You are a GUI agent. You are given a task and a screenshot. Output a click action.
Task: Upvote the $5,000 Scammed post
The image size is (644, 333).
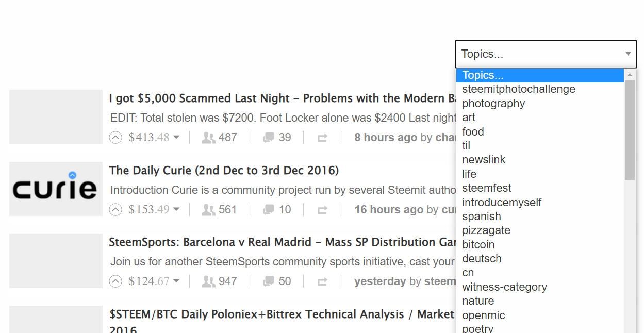(115, 138)
